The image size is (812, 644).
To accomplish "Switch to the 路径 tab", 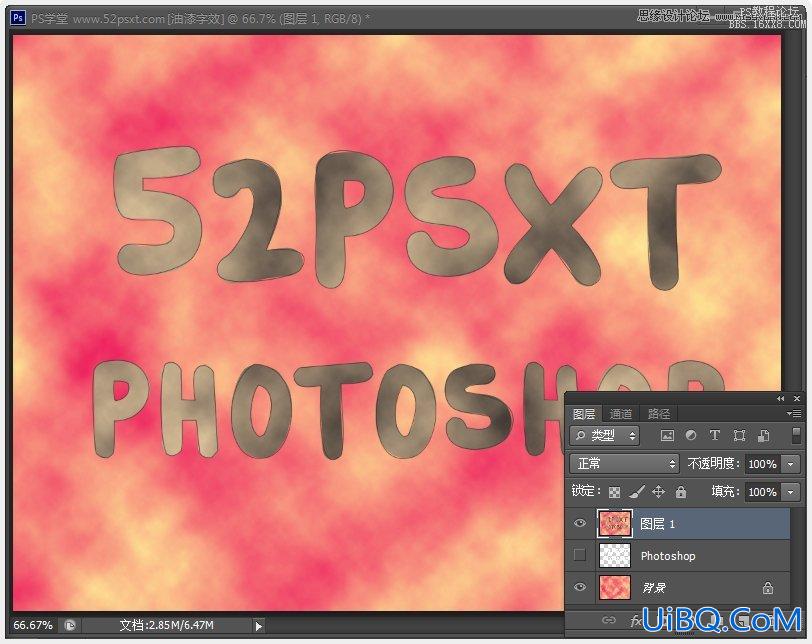I will pyautogui.click(x=658, y=414).
